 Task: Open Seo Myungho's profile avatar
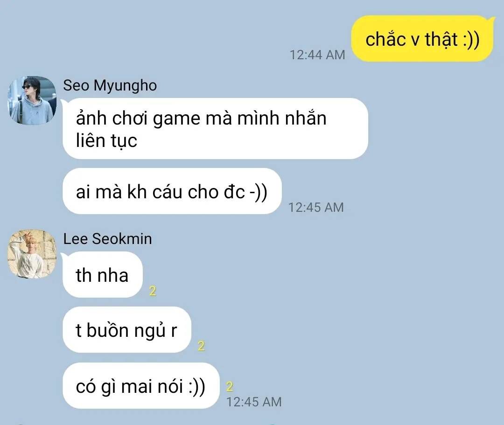[32, 100]
